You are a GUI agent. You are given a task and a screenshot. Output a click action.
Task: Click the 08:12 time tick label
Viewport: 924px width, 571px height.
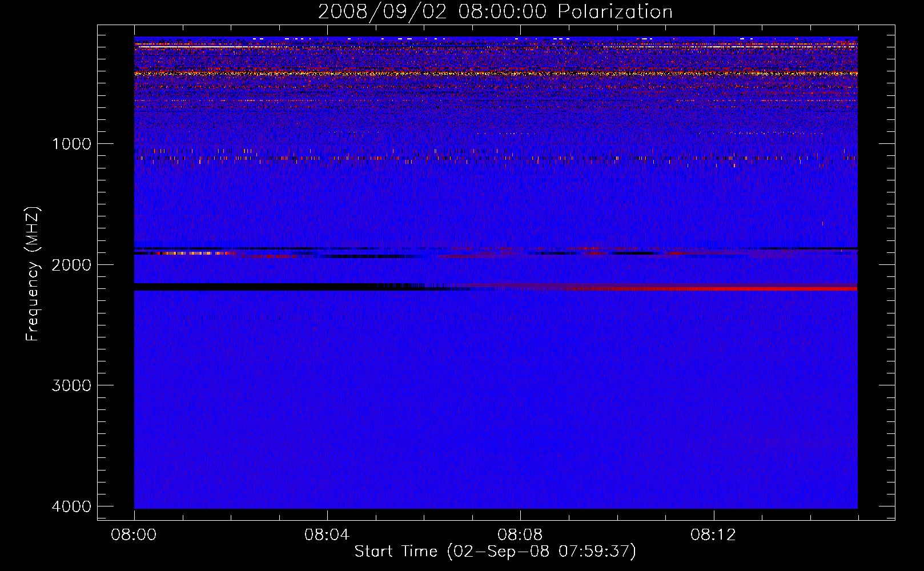[713, 535]
